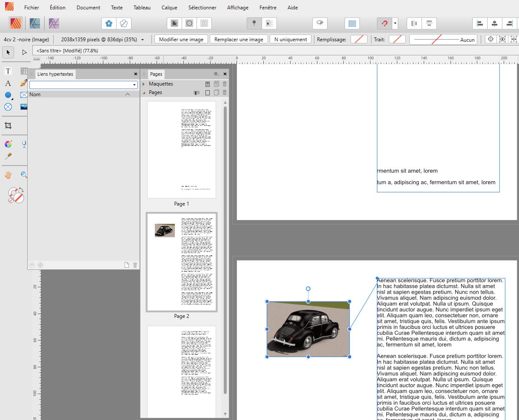Viewport: 519px width, 420px height.
Task: Click the Remplissage fill color swatch
Action: click(359, 40)
